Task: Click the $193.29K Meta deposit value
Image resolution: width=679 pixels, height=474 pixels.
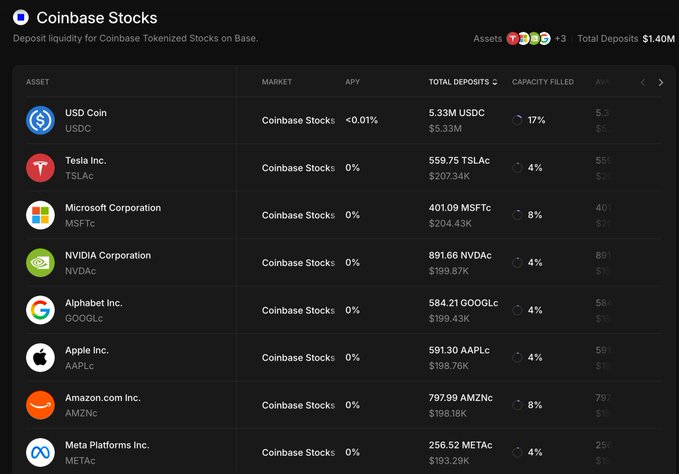Action: [449, 461]
